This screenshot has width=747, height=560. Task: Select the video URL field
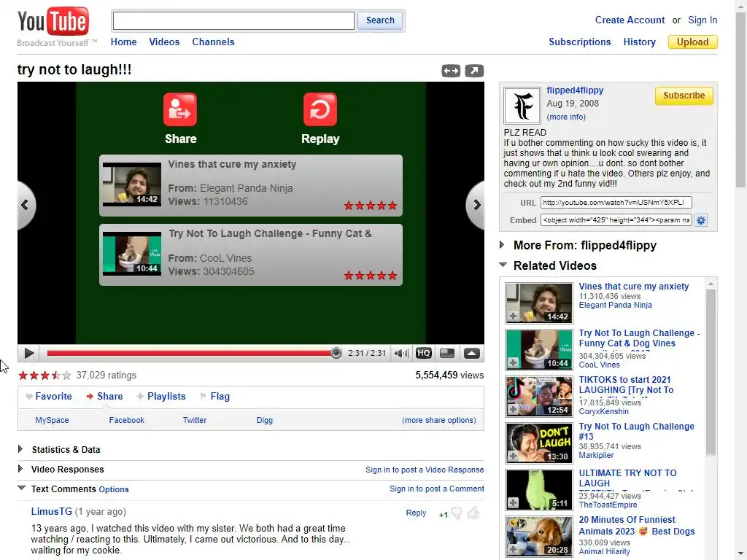(x=616, y=203)
